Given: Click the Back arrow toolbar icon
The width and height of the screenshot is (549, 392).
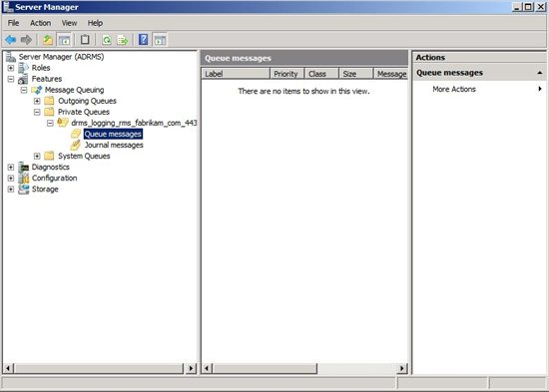Looking at the screenshot, I should click(11, 40).
